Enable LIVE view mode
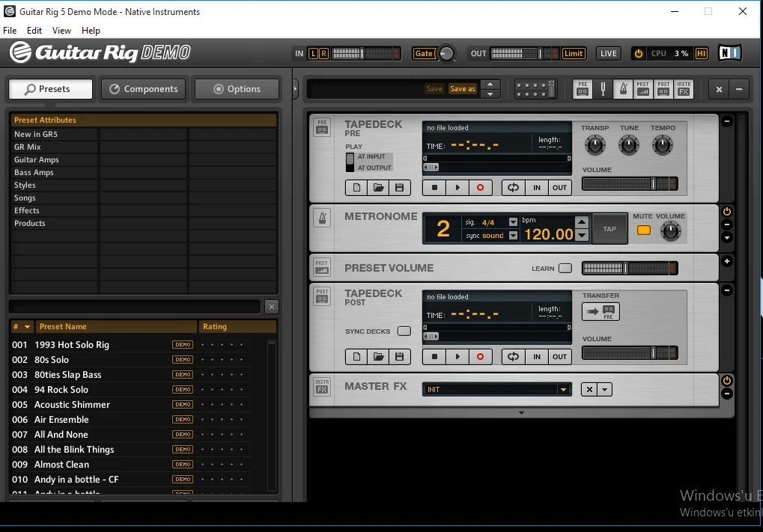The width and height of the screenshot is (763, 532). [608, 53]
